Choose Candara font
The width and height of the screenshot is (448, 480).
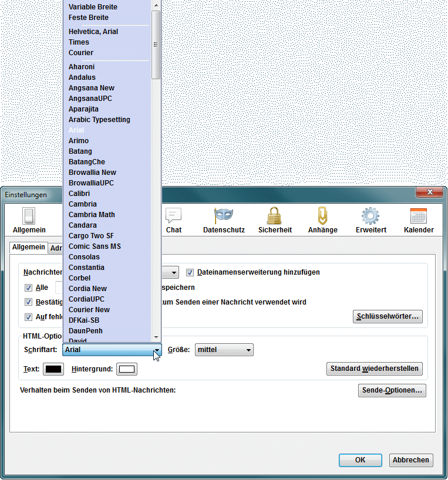107,225
